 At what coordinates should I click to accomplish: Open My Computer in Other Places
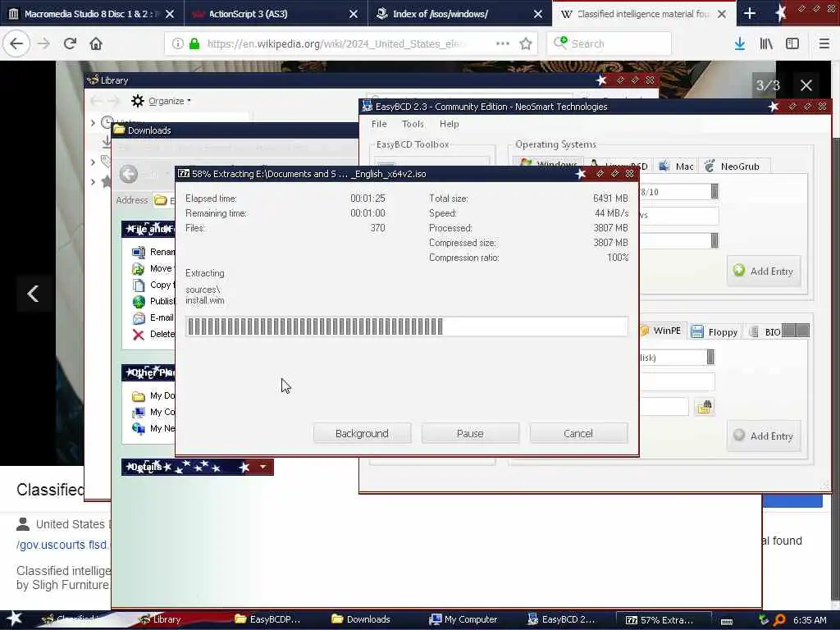153,412
